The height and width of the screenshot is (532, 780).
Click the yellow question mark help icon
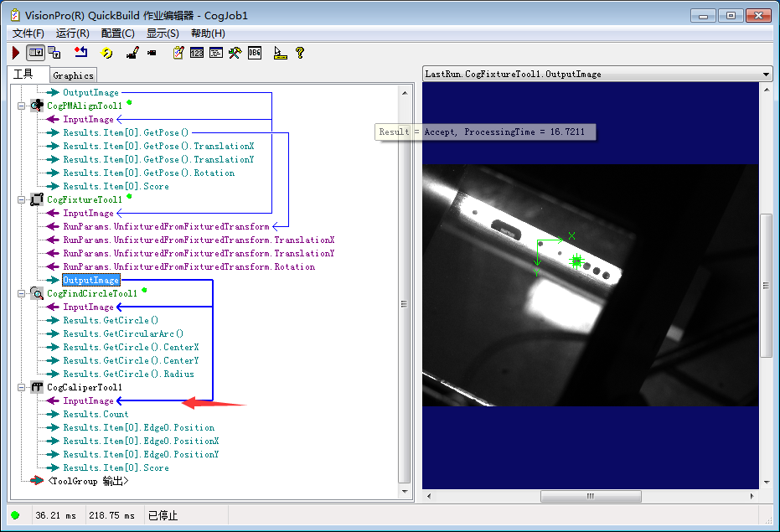[x=299, y=53]
